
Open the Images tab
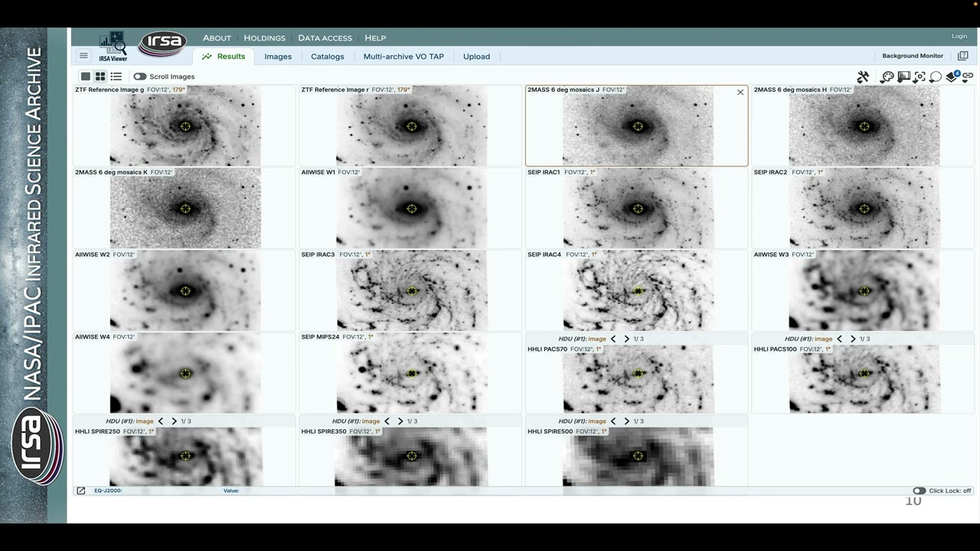(278, 57)
